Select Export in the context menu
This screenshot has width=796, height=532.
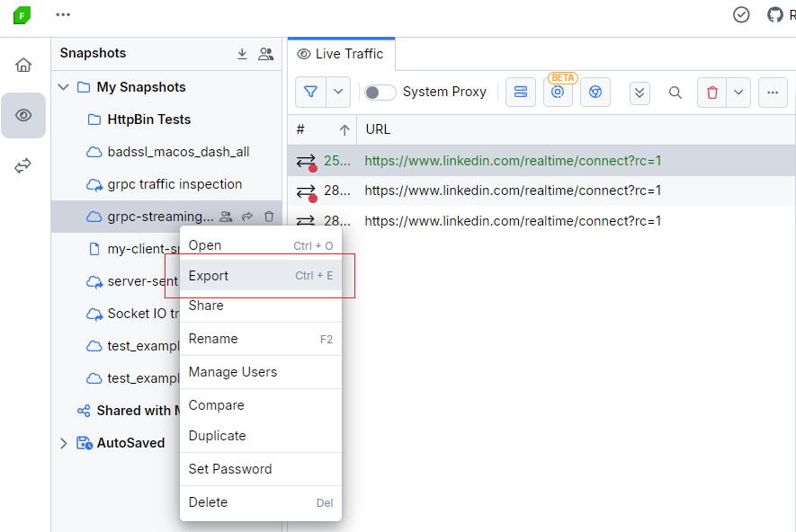click(210, 276)
